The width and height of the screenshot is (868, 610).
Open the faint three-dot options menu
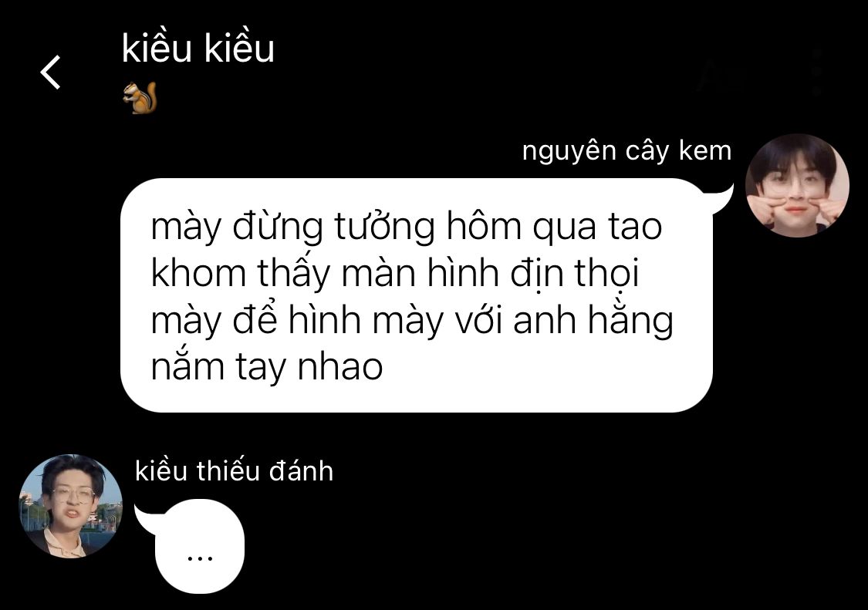tap(817, 72)
